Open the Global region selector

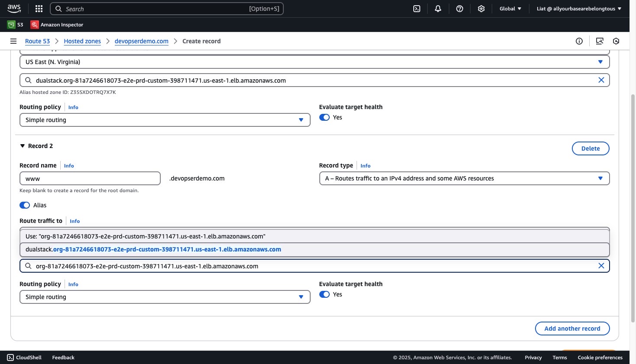click(x=510, y=9)
